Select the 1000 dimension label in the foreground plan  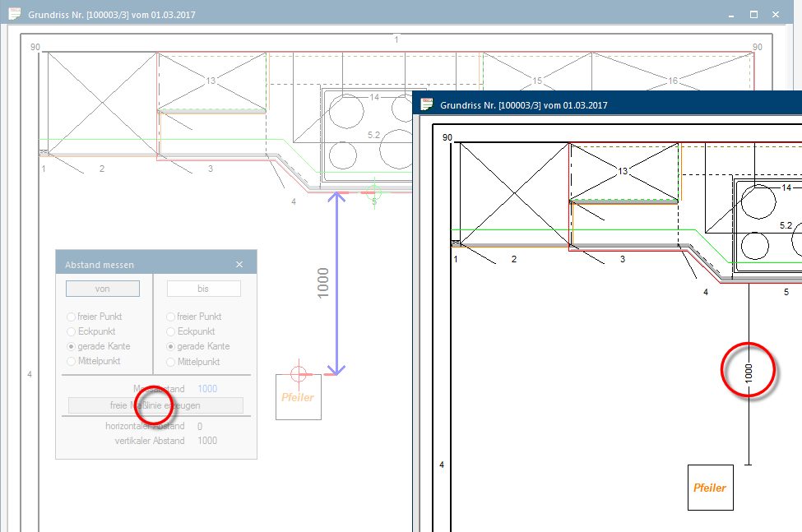coord(748,372)
